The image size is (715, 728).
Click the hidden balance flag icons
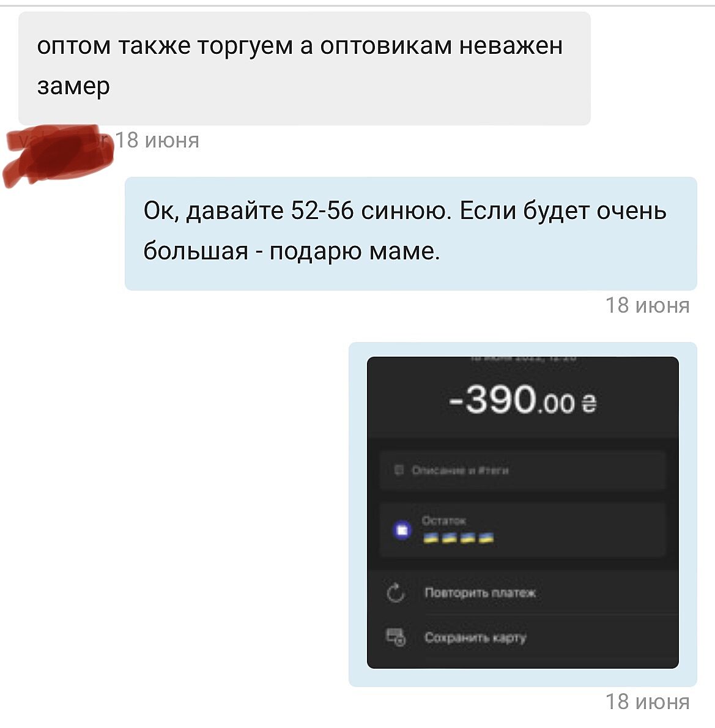point(458,538)
